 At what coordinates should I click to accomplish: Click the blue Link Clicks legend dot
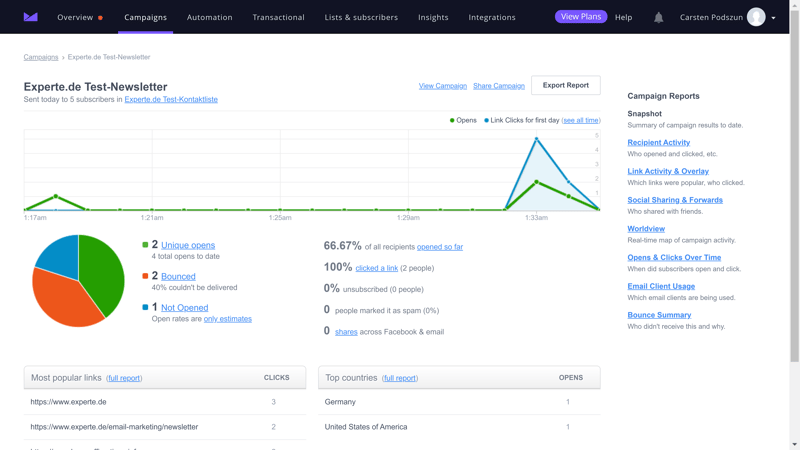click(486, 120)
